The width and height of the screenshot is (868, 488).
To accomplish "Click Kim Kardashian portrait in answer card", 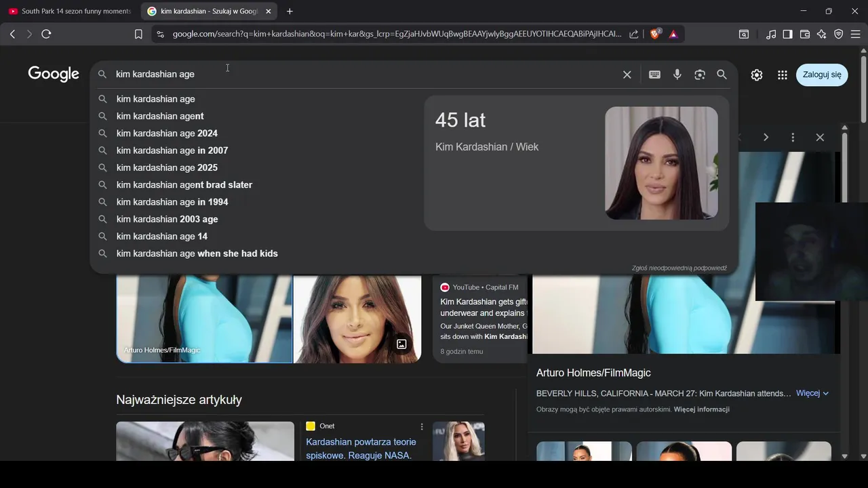I will [x=661, y=163].
